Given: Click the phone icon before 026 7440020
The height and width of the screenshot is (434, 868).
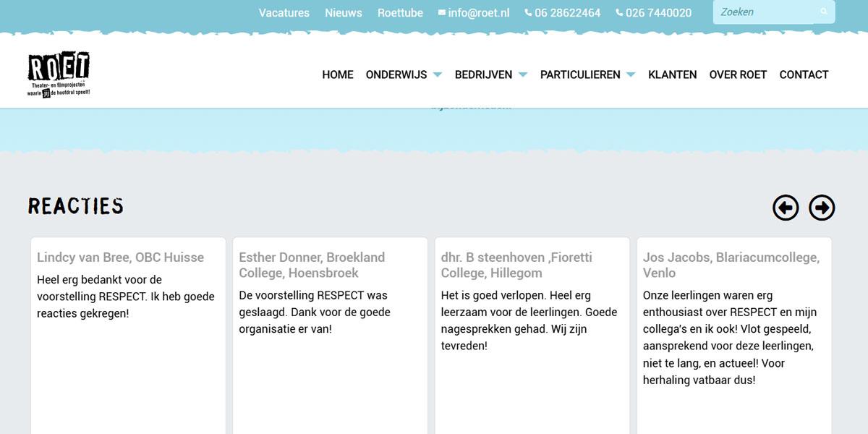Looking at the screenshot, I should point(619,13).
